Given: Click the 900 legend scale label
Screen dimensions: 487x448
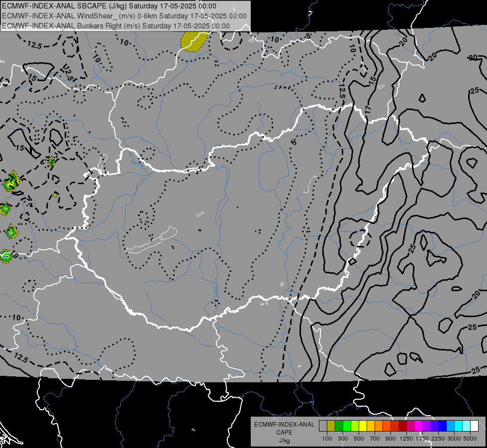Looking at the screenshot, I should [390, 439].
